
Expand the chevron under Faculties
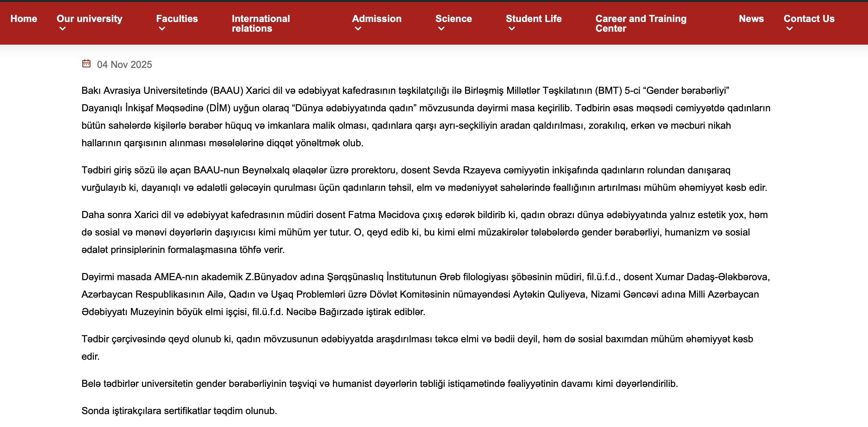(x=162, y=29)
